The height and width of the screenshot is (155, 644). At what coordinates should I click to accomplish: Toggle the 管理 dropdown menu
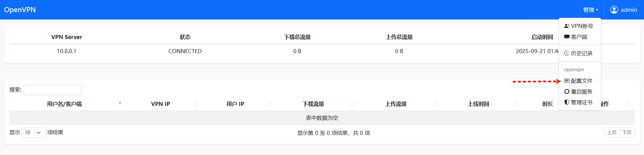tap(590, 10)
